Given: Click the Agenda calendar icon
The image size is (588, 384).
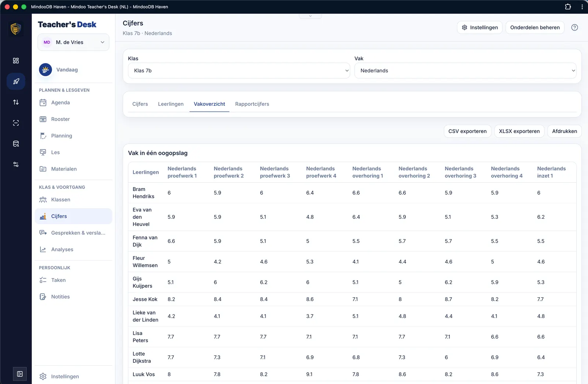Looking at the screenshot, I should point(43,103).
